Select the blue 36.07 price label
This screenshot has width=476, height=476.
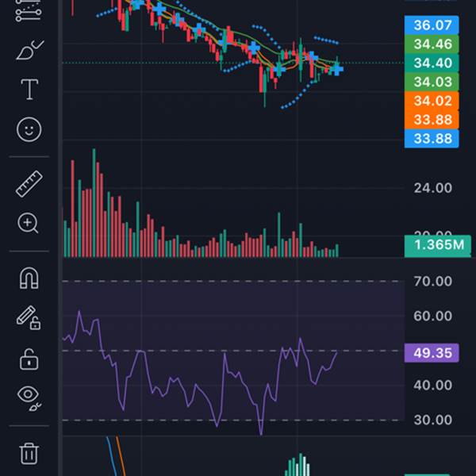tap(432, 25)
